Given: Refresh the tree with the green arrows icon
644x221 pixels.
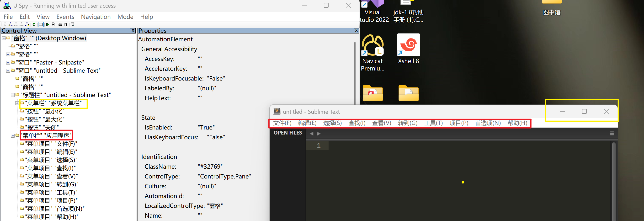Looking at the screenshot, I should pyautogui.click(x=34, y=25).
